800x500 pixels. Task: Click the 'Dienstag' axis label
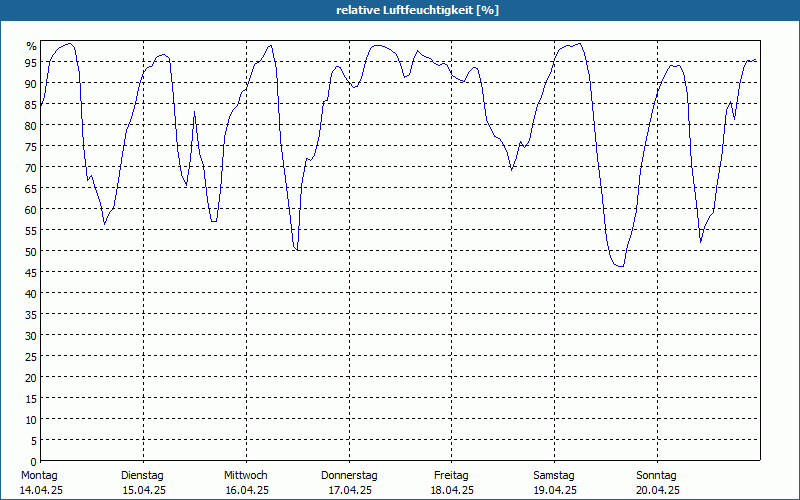(142, 475)
